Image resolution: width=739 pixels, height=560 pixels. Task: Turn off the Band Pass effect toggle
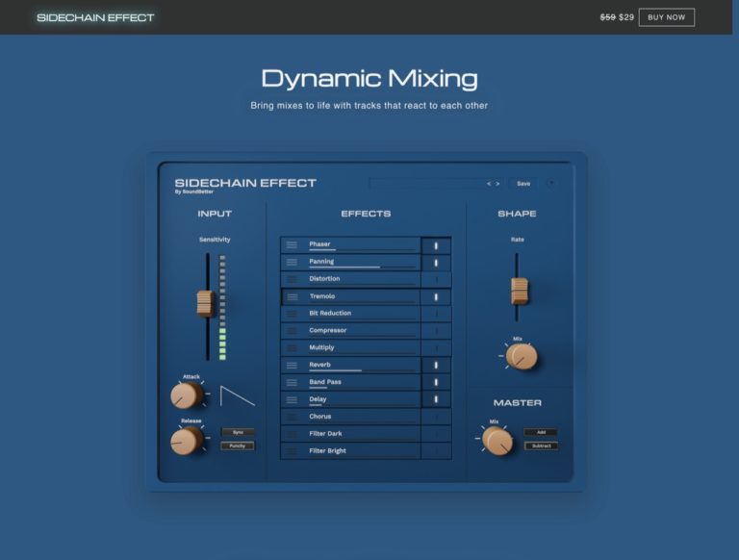(x=436, y=382)
